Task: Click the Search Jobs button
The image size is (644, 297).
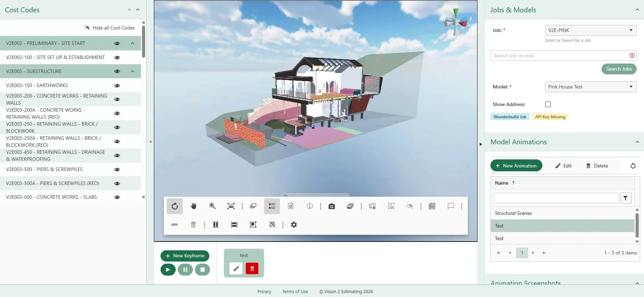Action: click(619, 69)
